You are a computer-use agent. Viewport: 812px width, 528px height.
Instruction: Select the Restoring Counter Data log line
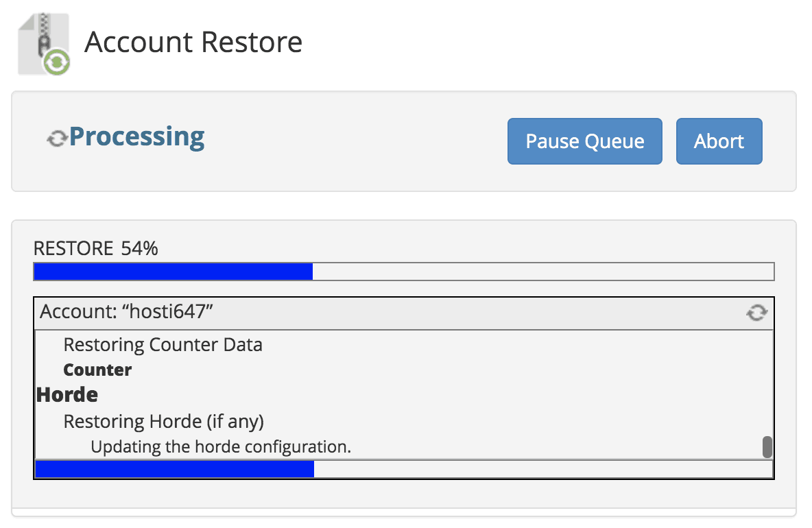pyautogui.click(x=163, y=344)
